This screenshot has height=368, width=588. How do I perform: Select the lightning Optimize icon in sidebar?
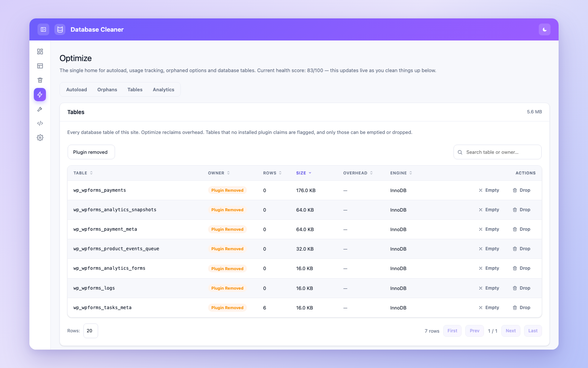[x=40, y=95]
